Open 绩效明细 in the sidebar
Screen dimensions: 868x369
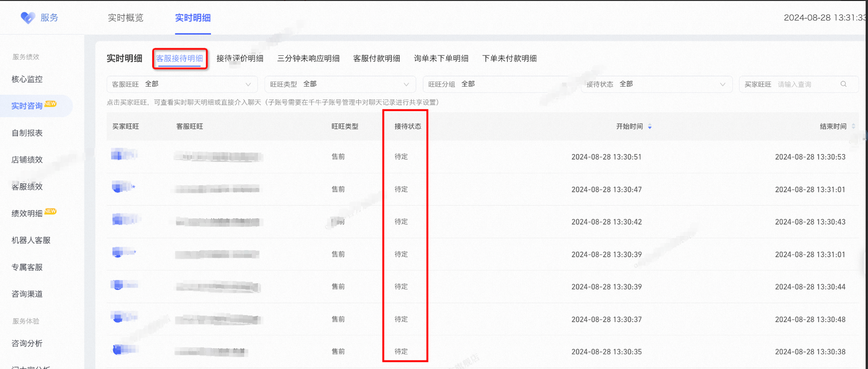tap(27, 214)
